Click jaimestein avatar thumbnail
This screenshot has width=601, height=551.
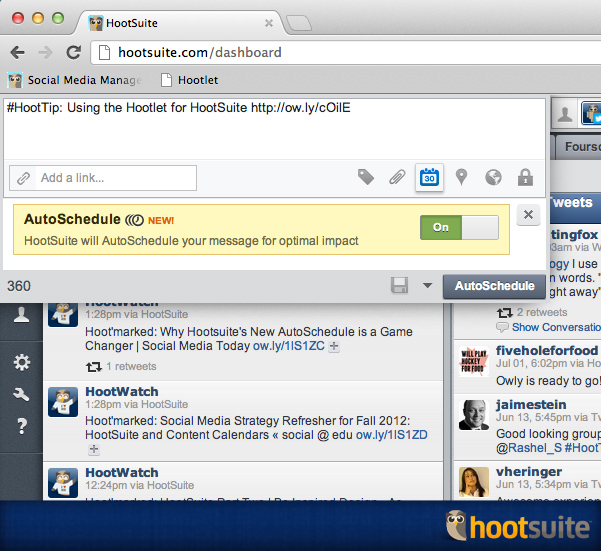coord(474,415)
